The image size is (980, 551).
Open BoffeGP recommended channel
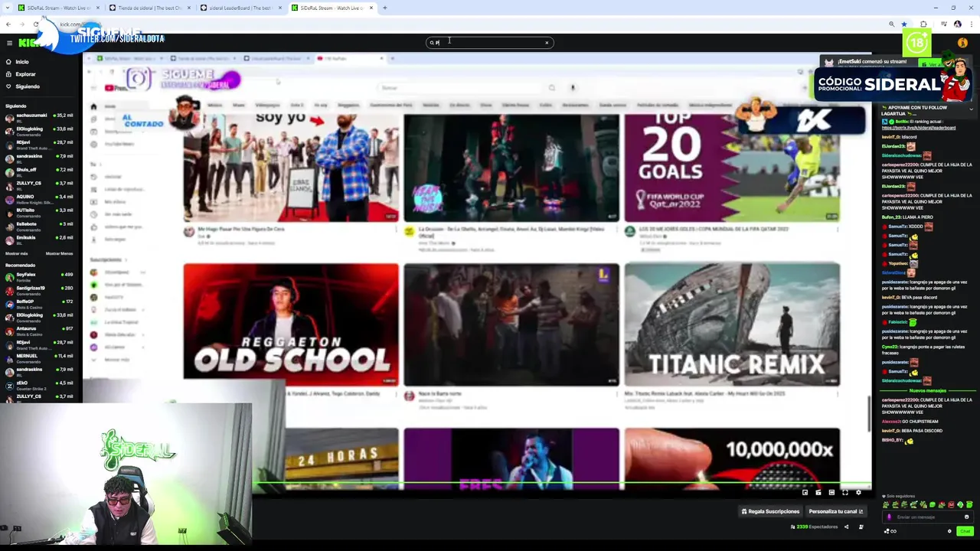(40, 303)
